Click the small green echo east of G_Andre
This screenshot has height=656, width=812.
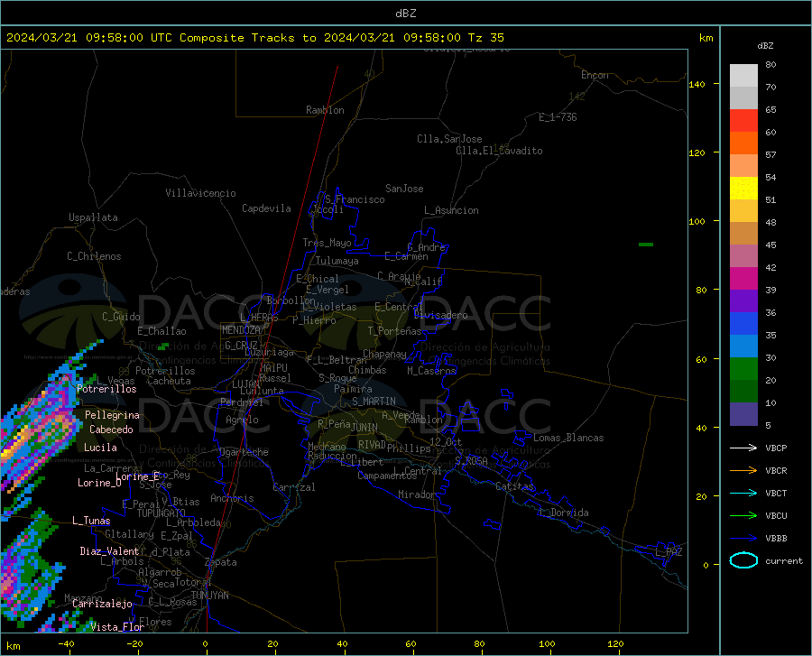point(646,245)
